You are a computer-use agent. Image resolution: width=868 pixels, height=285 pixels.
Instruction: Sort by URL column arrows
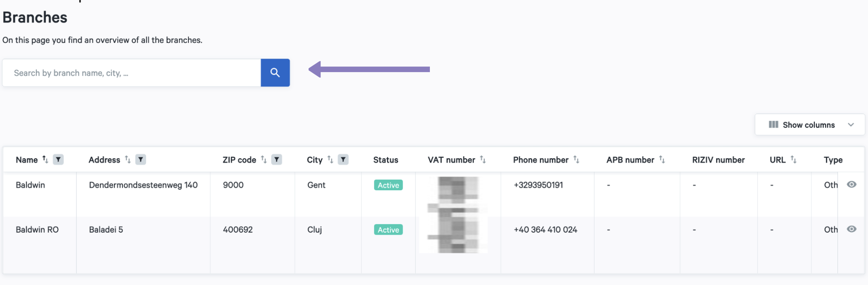[x=794, y=160]
